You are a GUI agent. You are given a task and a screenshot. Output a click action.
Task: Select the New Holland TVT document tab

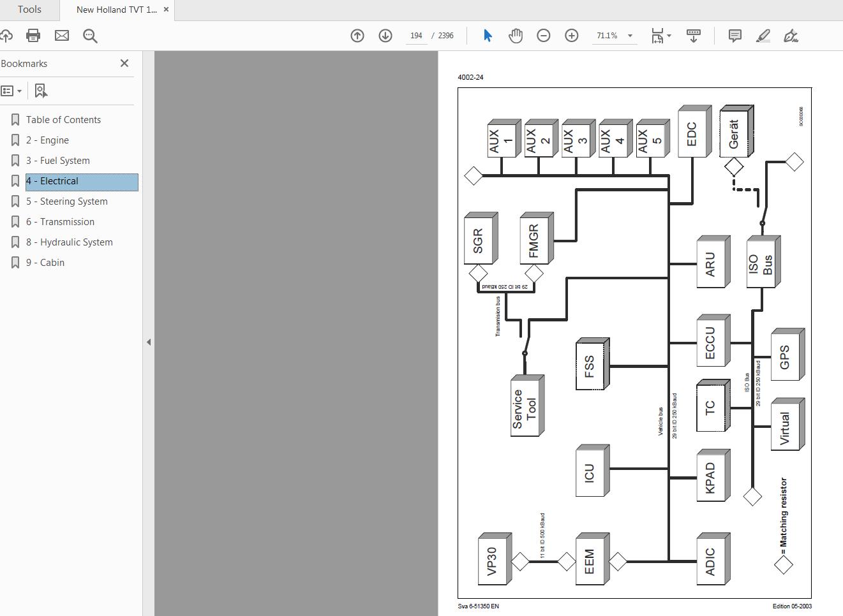coord(116,10)
